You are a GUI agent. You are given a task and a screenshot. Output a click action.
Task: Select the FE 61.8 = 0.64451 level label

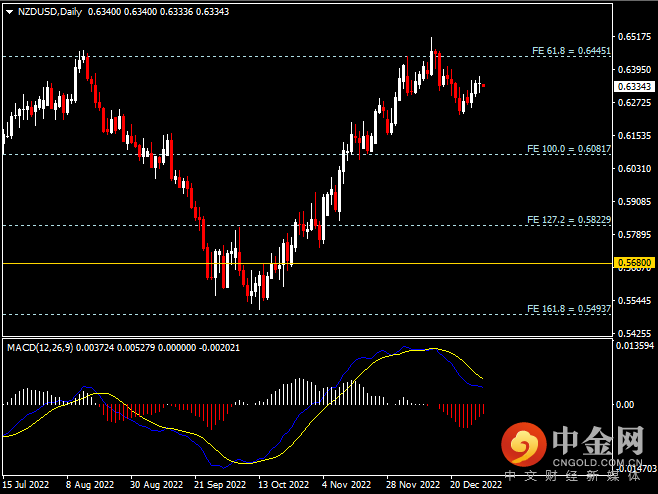coord(568,50)
